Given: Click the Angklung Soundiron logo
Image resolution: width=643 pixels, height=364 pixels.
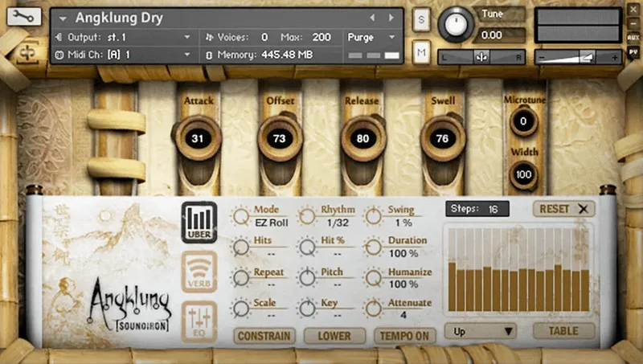Looking at the screenshot, I should [129, 305].
